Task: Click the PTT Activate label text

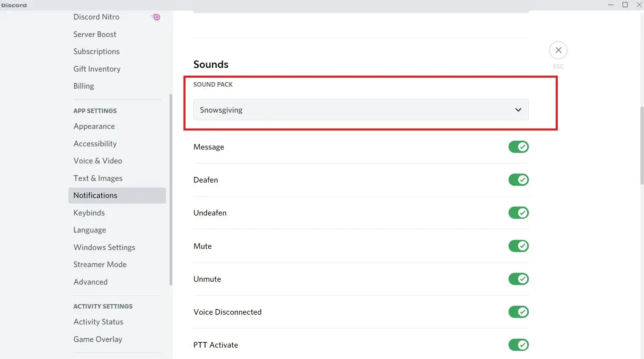Action: (x=216, y=345)
